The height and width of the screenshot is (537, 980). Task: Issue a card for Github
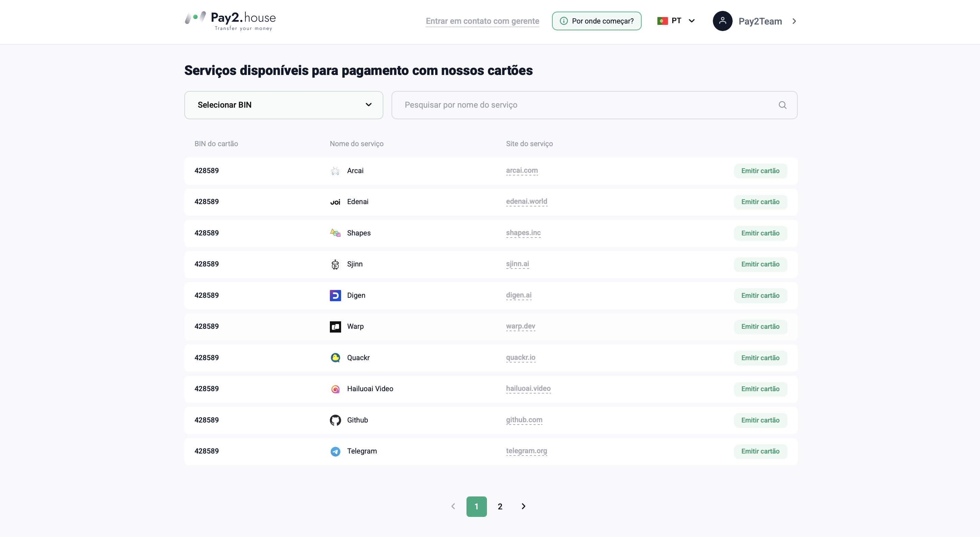pyautogui.click(x=760, y=420)
